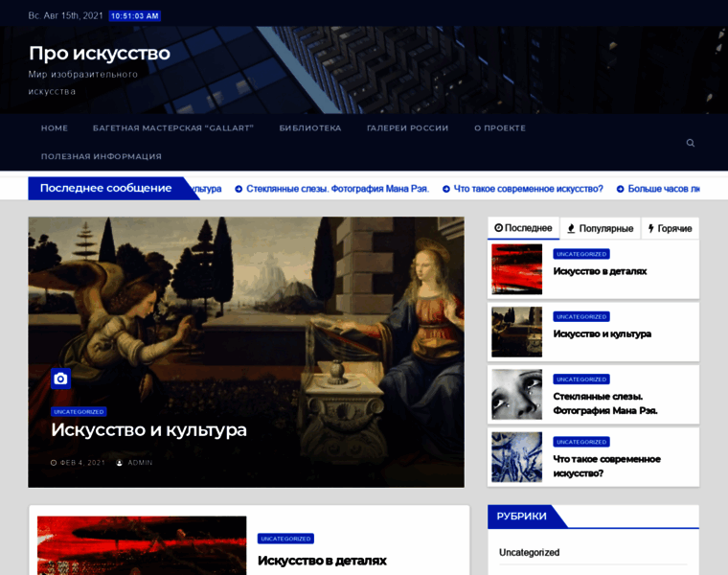The height and width of the screenshot is (575, 728).
Task: Open sidebar post 'Что такое современное искусство?'
Action: [606, 467]
